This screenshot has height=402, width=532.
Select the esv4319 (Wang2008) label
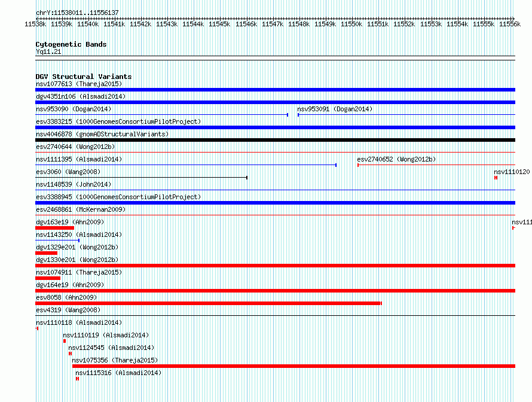68,310
